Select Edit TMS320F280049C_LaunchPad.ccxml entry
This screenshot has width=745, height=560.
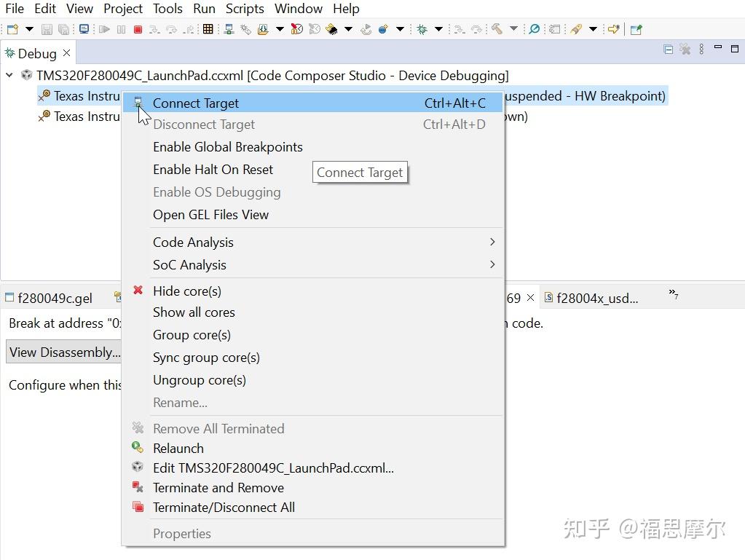click(x=272, y=468)
